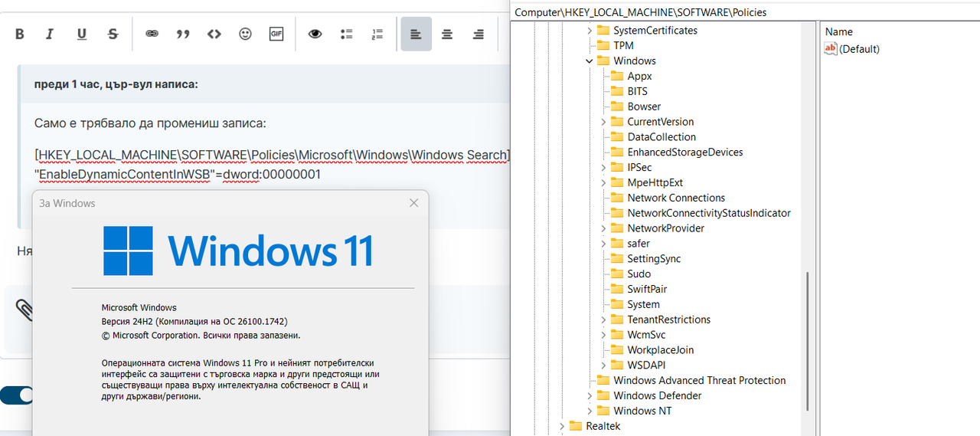Select the Sudo registry key
Image resolution: width=980 pixels, height=436 pixels.
pyautogui.click(x=639, y=274)
